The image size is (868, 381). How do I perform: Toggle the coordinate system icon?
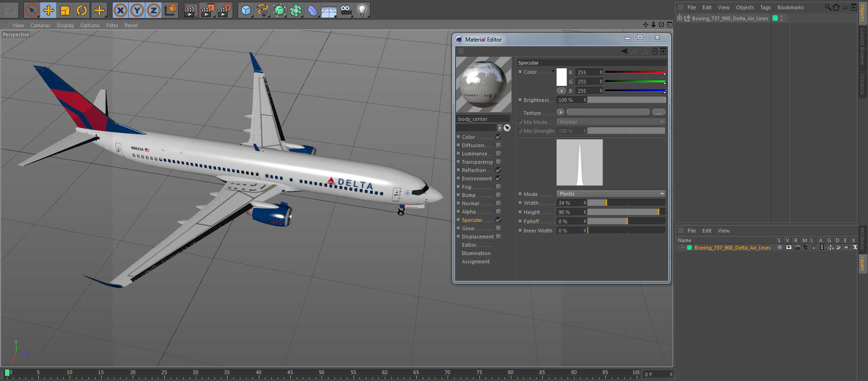point(170,10)
